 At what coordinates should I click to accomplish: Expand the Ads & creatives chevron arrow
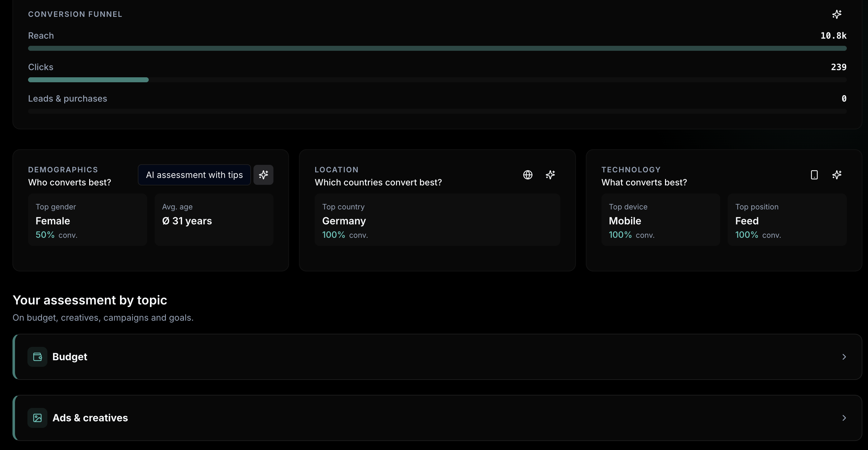(x=844, y=418)
